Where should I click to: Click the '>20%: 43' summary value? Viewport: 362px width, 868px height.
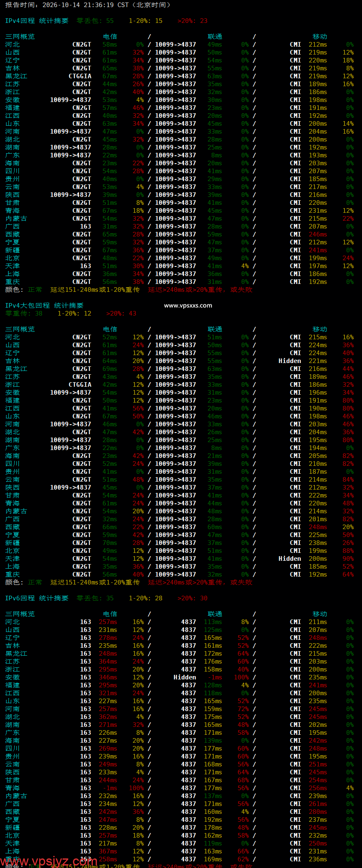(x=121, y=313)
